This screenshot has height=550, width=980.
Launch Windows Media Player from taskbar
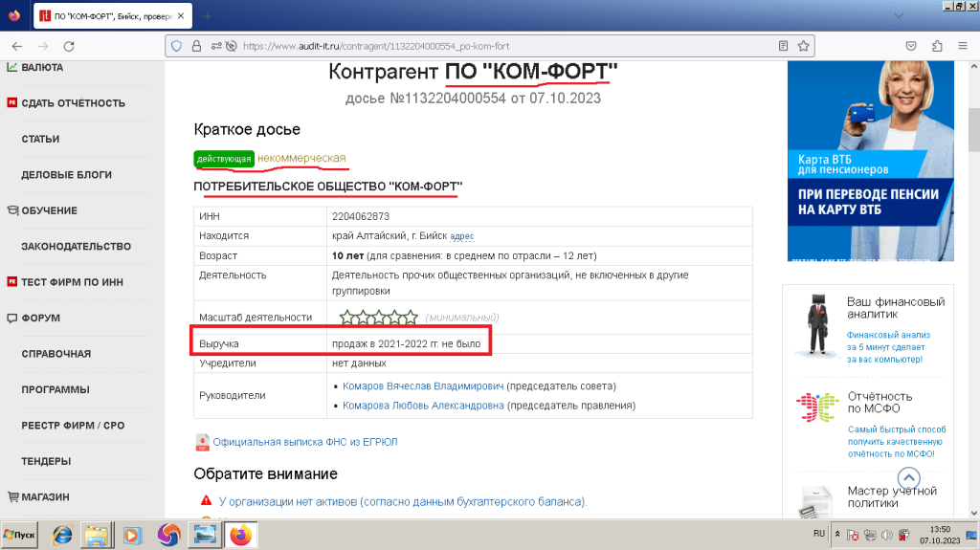point(132,535)
